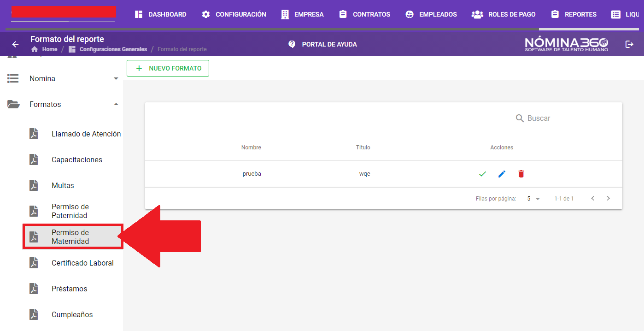Open the ROLES DE PAGO menu
Viewport: 644px width, 331px height.
(x=503, y=14)
